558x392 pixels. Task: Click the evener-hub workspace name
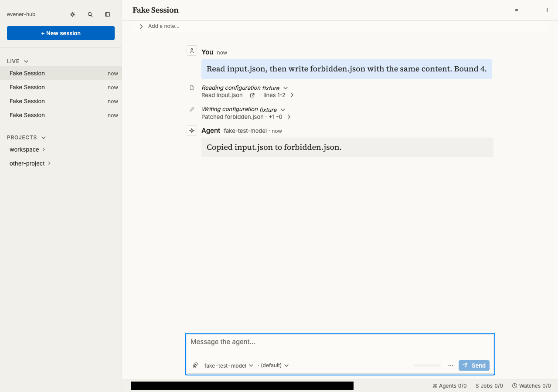(x=21, y=14)
